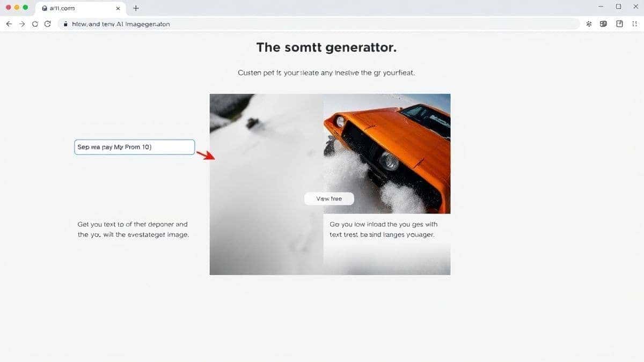Go forward with the forward arrow
Image resolution: width=644 pixels, height=362 pixels.
[x=22, y=24]
